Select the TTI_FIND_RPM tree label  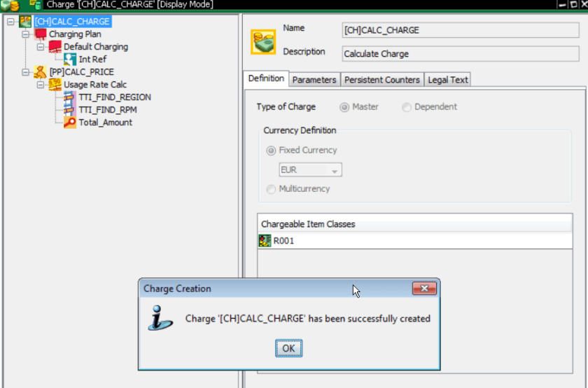click(x=108, y=110)
